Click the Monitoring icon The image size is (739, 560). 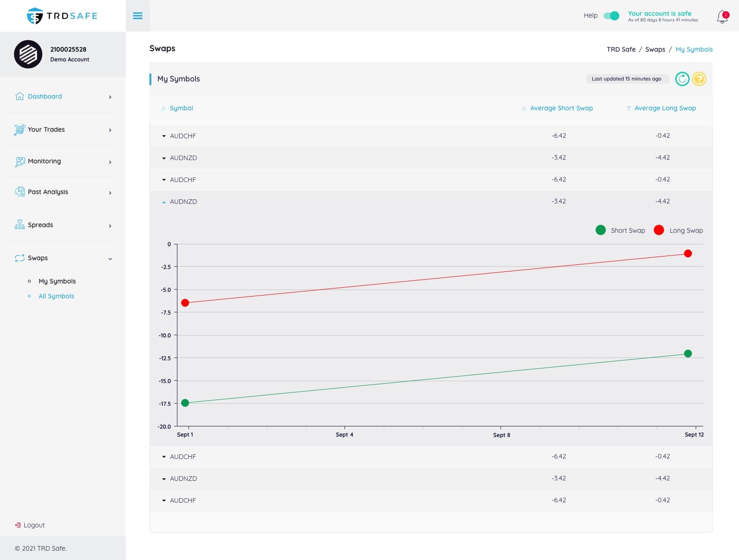[20, 162]
